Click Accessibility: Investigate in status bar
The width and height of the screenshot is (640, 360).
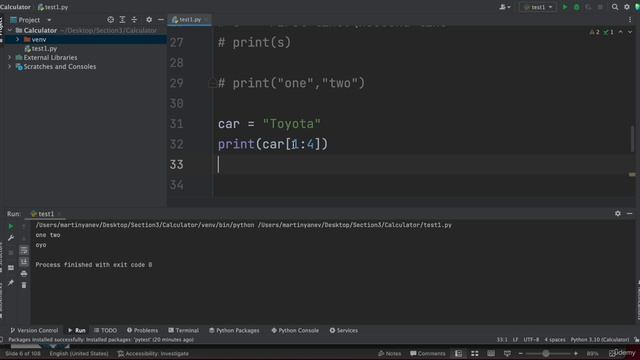(153, 353)
